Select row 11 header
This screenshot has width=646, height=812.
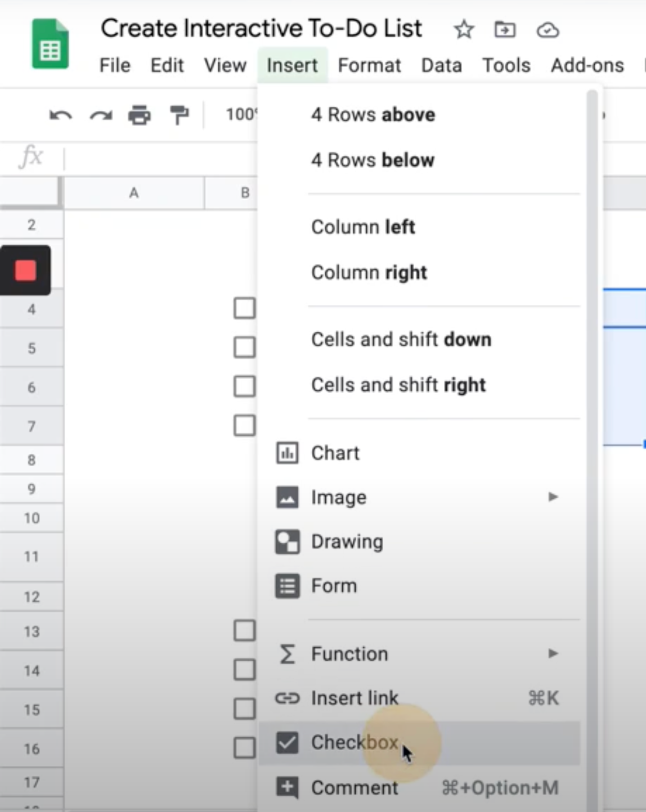tap(32, 557)
